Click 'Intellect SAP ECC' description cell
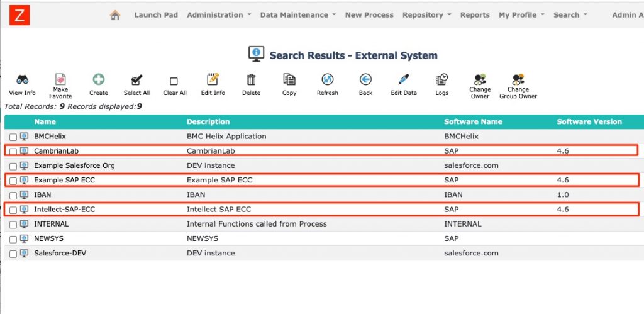Screen dimensions: 644x314 218,209
